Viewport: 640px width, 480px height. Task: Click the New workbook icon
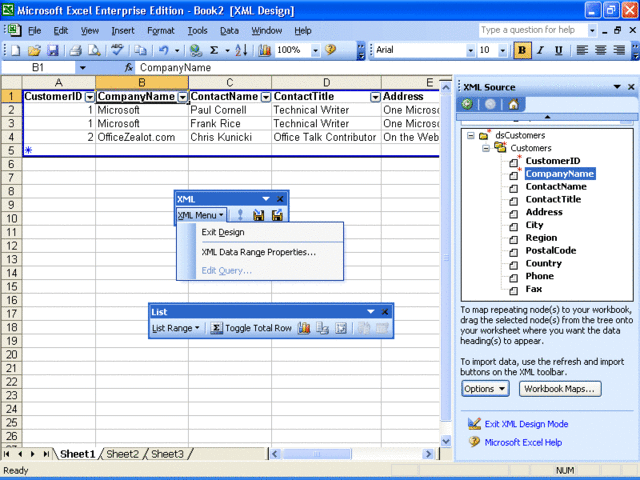(15, 50)
